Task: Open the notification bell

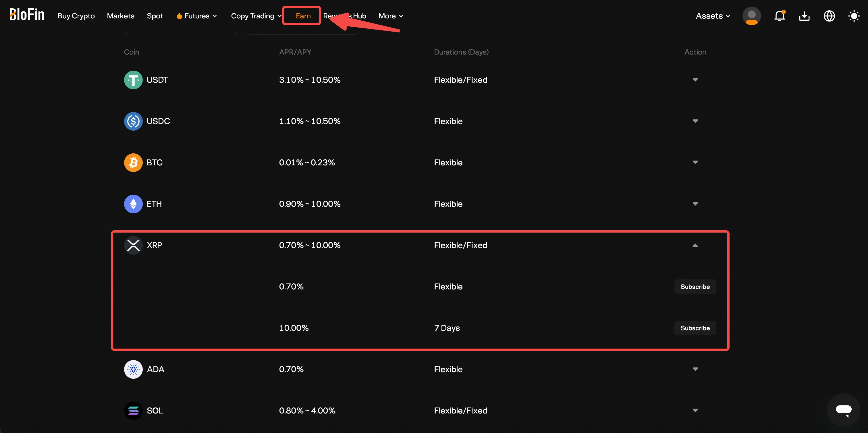Action: coord(780,16)
